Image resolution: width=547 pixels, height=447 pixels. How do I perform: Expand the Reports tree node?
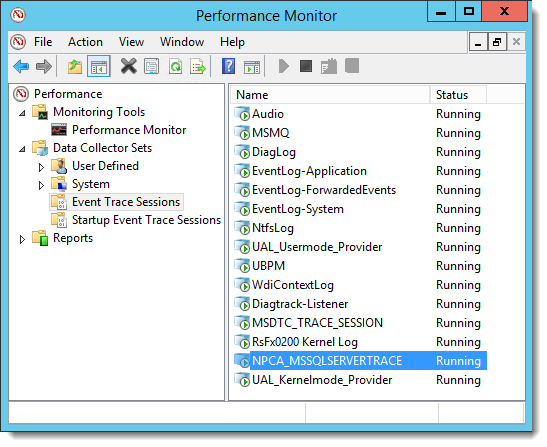pos(22,239)
